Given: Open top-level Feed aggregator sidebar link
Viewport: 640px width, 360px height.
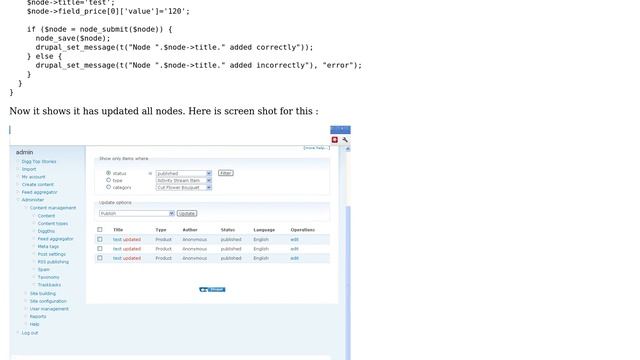Looking at the screenshot, I should [39, 192].
